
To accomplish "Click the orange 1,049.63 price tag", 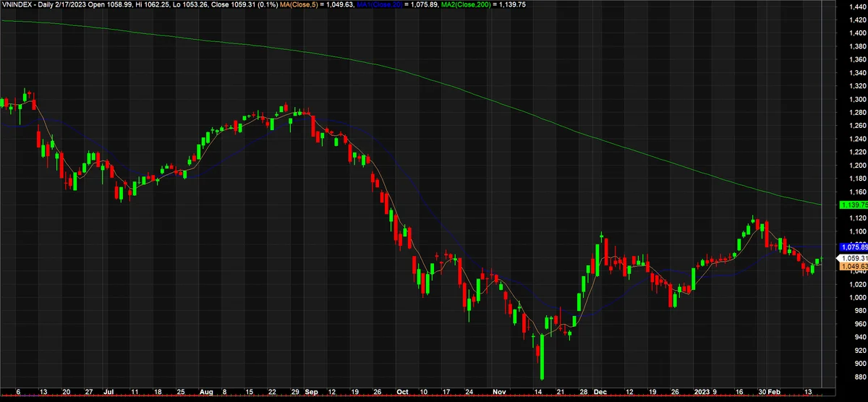I will tap(852, 266).
